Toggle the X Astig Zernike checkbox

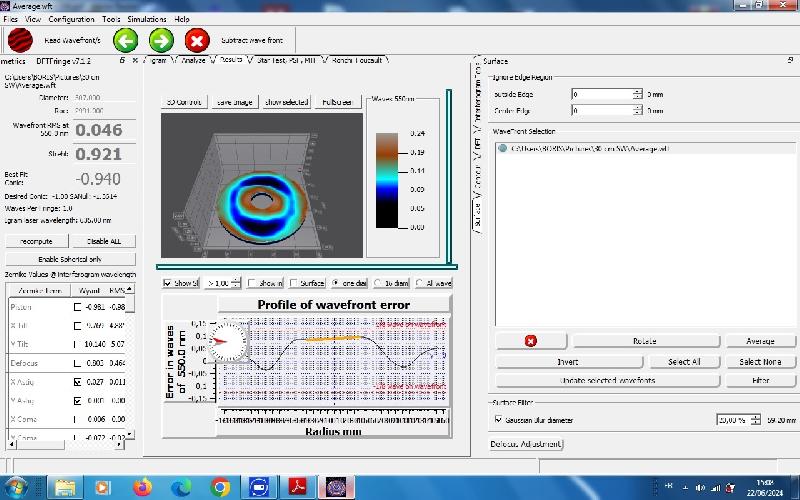78,382
